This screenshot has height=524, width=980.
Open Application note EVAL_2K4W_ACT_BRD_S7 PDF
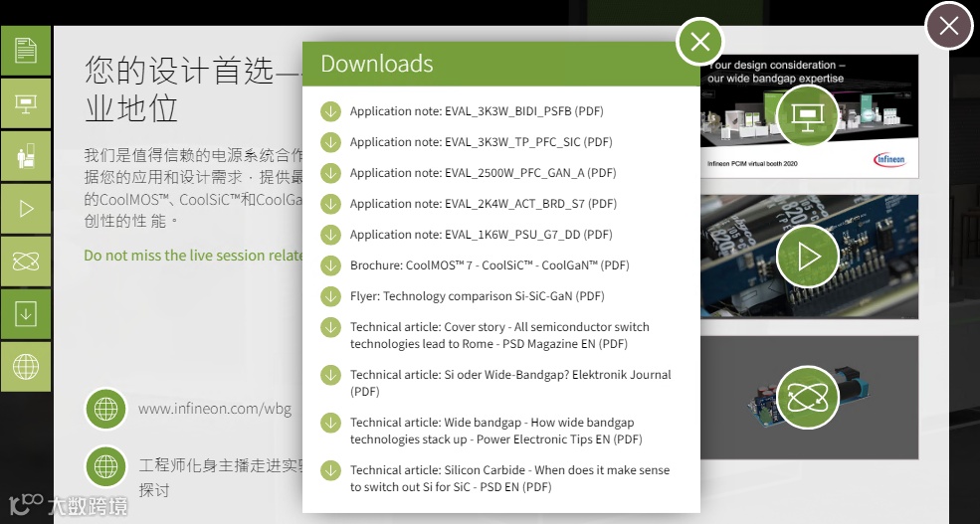[484, 204]
